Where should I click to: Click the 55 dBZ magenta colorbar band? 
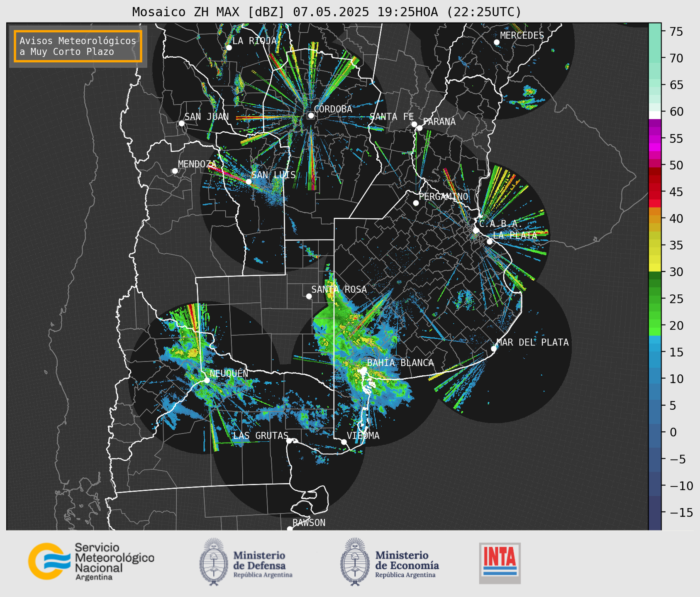click(655, 138)
